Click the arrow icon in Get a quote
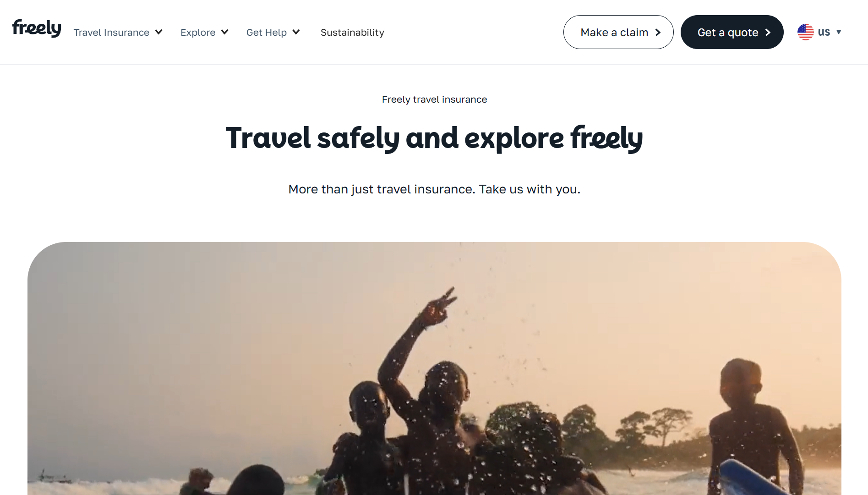Viewport: 868px width, 495px height. tap(768, 33)
